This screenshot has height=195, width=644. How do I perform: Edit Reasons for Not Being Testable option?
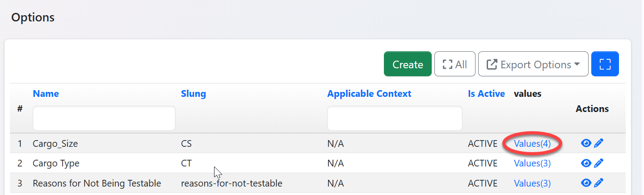coord(599,183)
